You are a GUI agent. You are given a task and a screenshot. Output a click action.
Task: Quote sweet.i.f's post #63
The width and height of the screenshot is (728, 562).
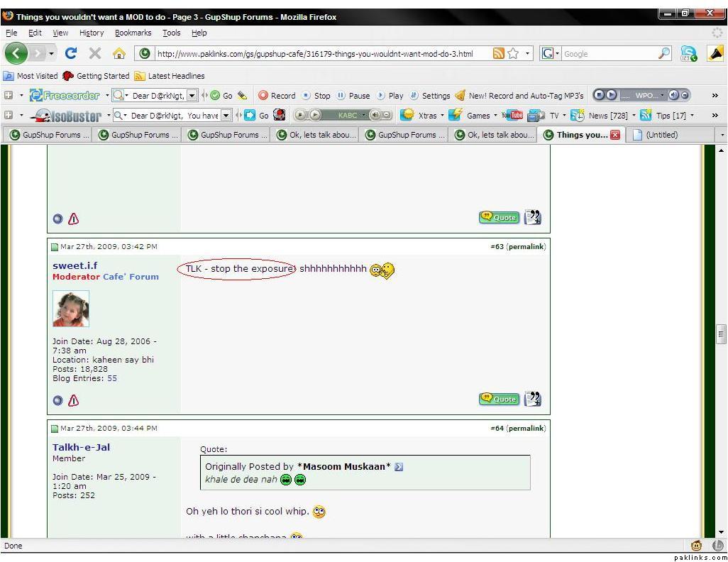[499, 399]
